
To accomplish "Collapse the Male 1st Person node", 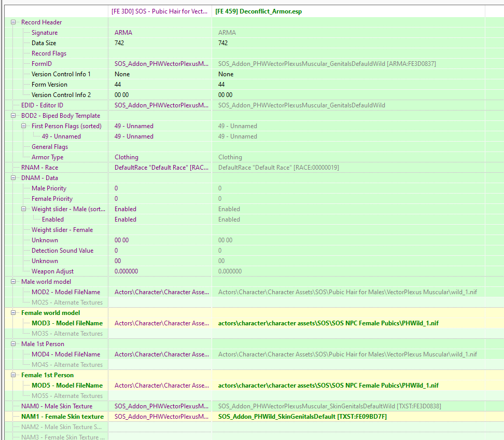I will pos(13,344).
